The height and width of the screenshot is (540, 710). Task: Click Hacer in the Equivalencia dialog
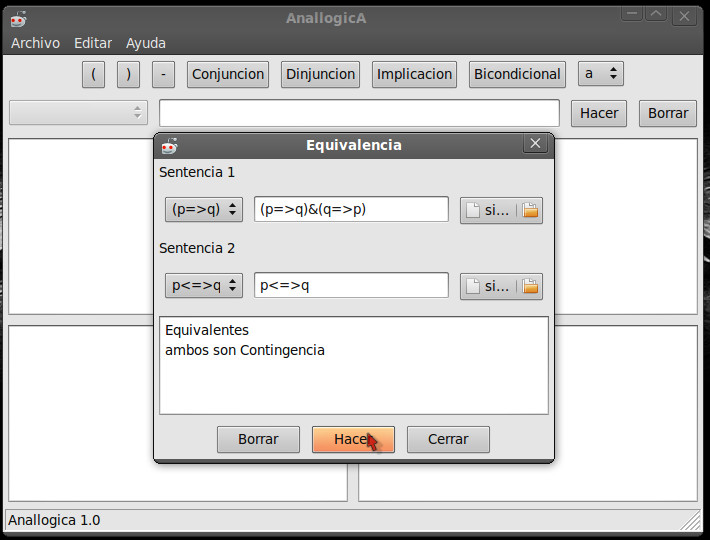(x=353, y=439)
